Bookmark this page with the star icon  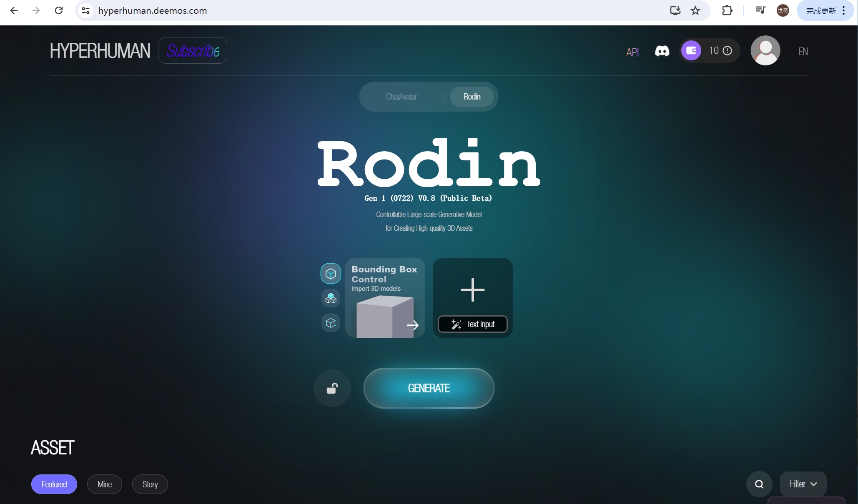tap(695, 10)
